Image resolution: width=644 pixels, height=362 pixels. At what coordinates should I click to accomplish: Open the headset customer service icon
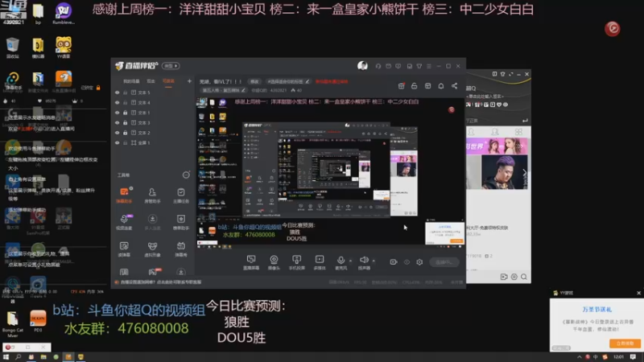[x=378, y=66]
